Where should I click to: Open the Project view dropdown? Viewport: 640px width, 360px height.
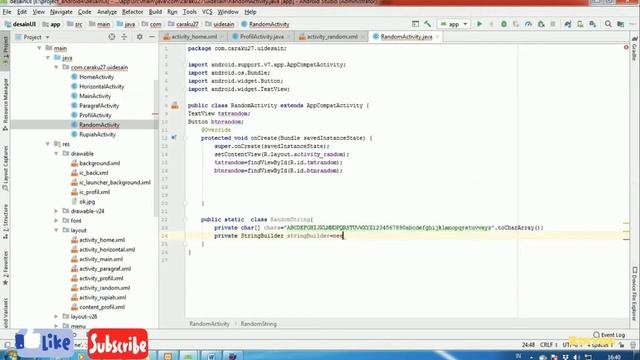click(x=33, y=37)
